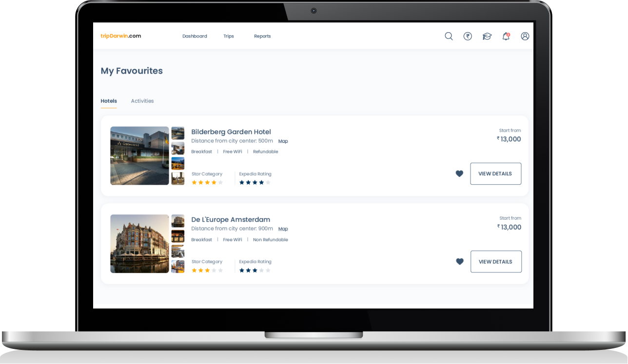Viewport: 628px width, 364px height.
Task: Select second small thumbnail of Bilderberg hotel
Action: (x=178, y=148)
